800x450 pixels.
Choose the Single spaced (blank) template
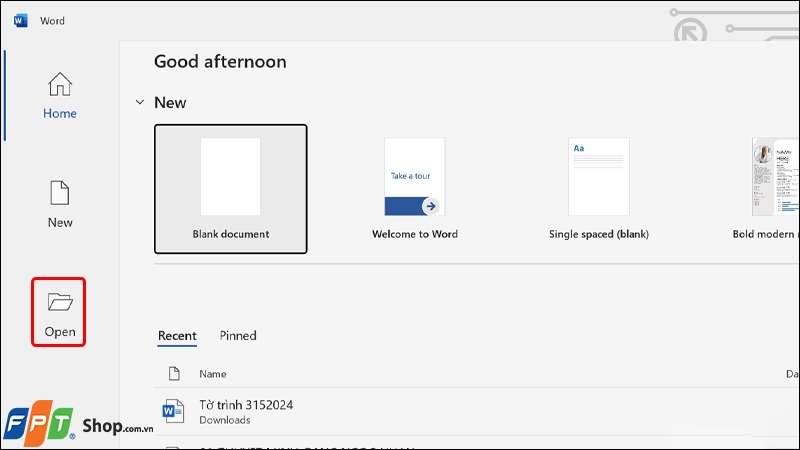coord(598,189)
